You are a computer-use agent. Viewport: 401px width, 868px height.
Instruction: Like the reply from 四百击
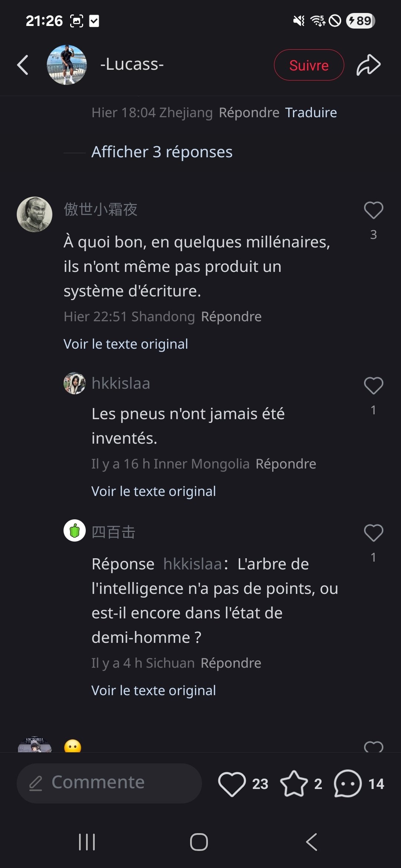[373, 533]
